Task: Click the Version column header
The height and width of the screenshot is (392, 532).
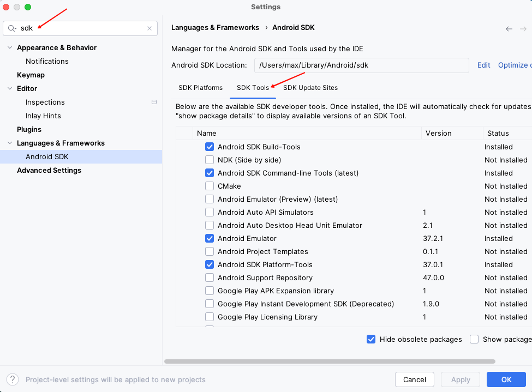Action: point(452,133)
